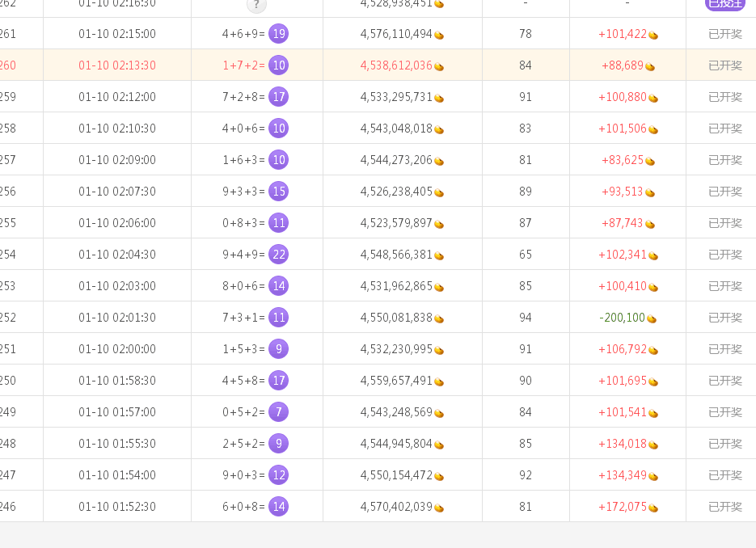
Task: Click the result ball 10 in the 02:09:00 row
Action: [279, 159]
